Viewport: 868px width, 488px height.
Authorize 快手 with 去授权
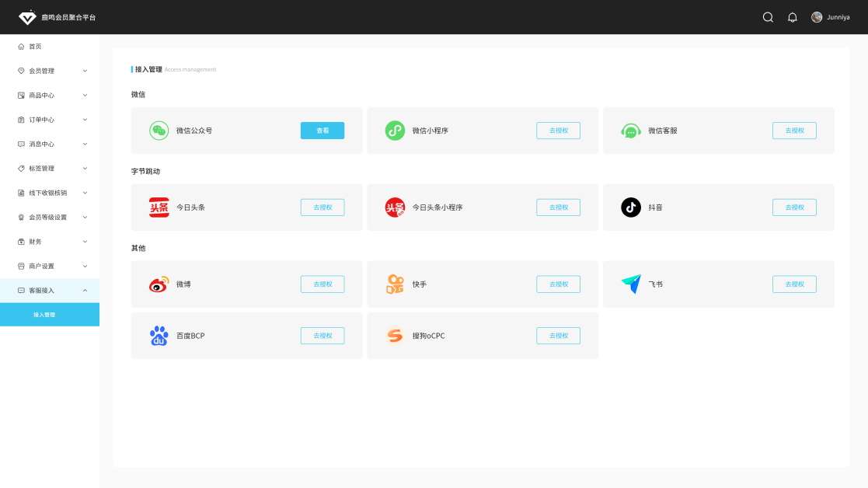pyautogui.click(x=558, y=284)
